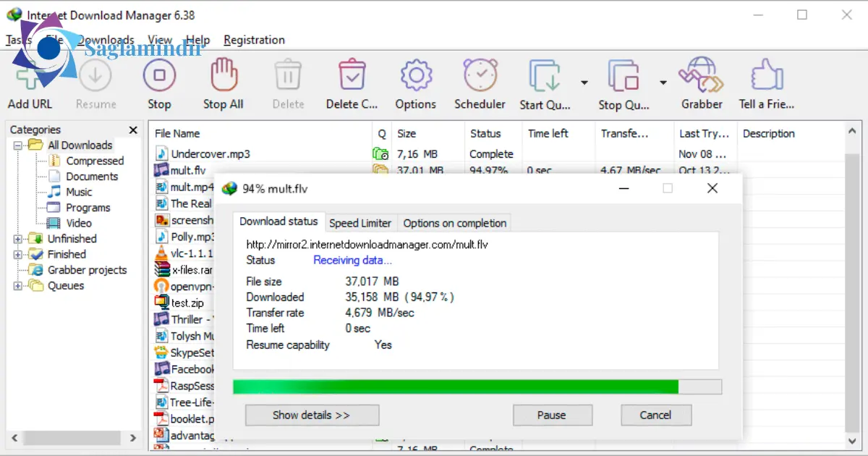
Task: Sort by File Name column header
Action: click(x=261, y=134)
